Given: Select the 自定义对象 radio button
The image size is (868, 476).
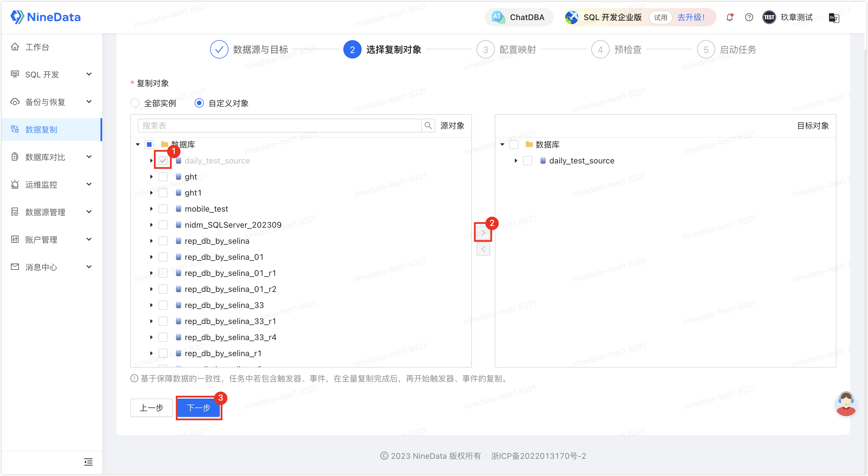Looking at the screenshot, I should (199, 103).
